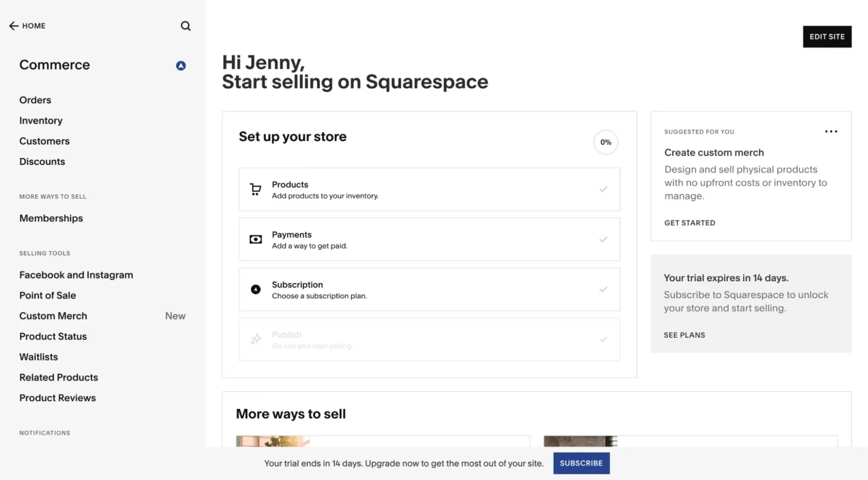Click the sparkle icon in Publish row

(256, 339)
